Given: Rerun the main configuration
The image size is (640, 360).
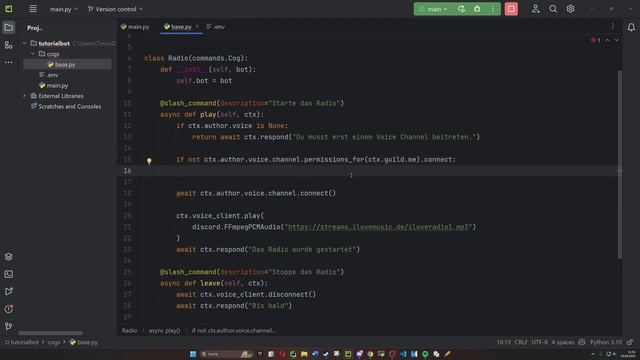Looking at the screenshot, I should [x=461, y=9].
